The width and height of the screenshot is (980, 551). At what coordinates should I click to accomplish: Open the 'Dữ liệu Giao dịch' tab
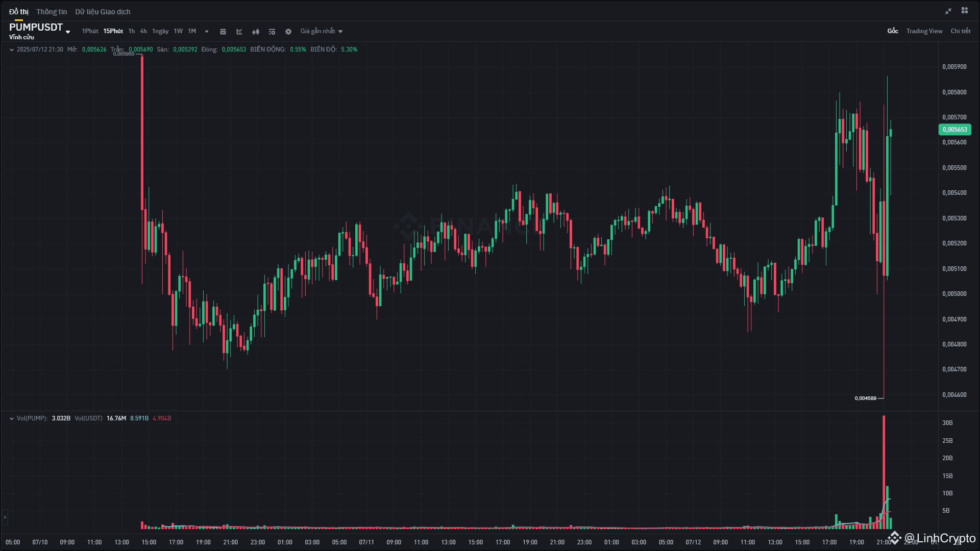coord(103,12)
